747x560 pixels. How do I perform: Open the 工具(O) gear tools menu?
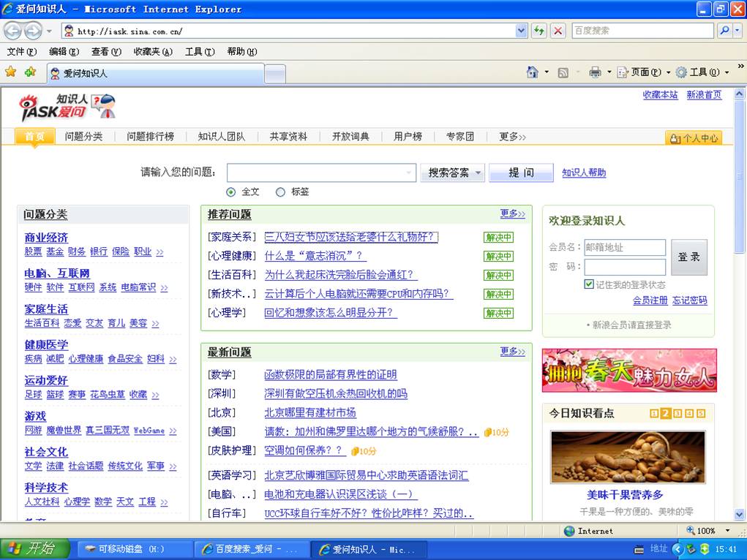coord(702,72)
